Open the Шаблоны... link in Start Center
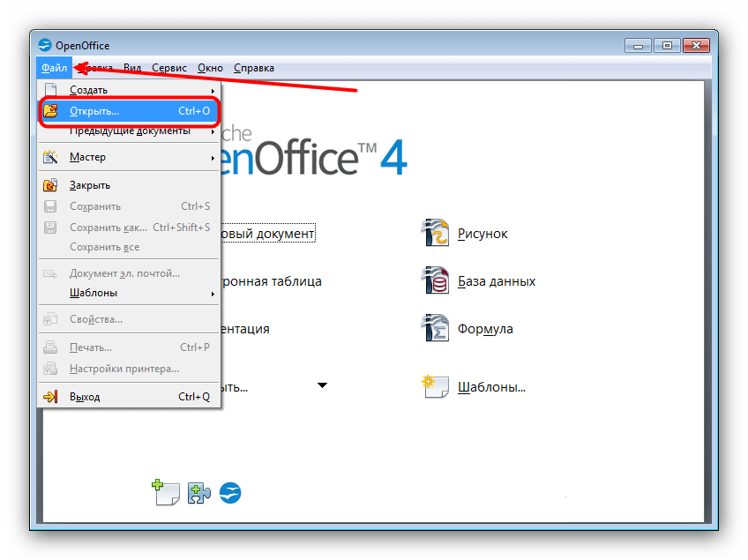Screen dimensions: 748x560 click(x=491, y=387)
